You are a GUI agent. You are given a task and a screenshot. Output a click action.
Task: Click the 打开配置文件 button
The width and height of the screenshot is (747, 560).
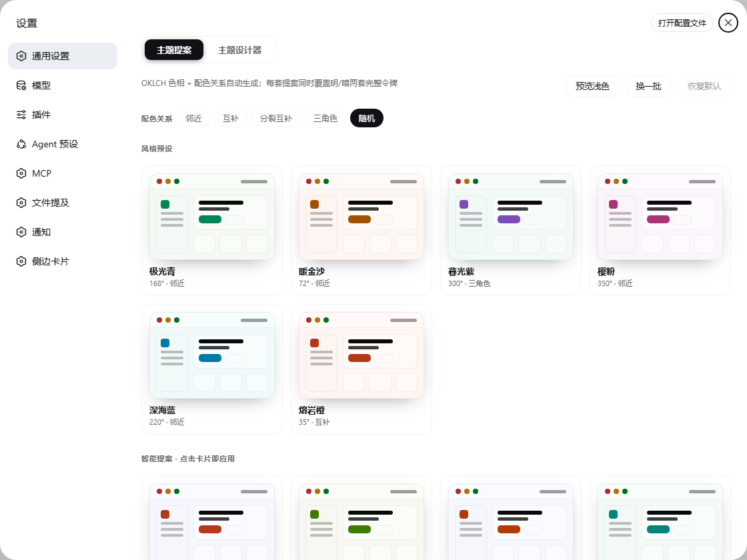coord(682,23)
